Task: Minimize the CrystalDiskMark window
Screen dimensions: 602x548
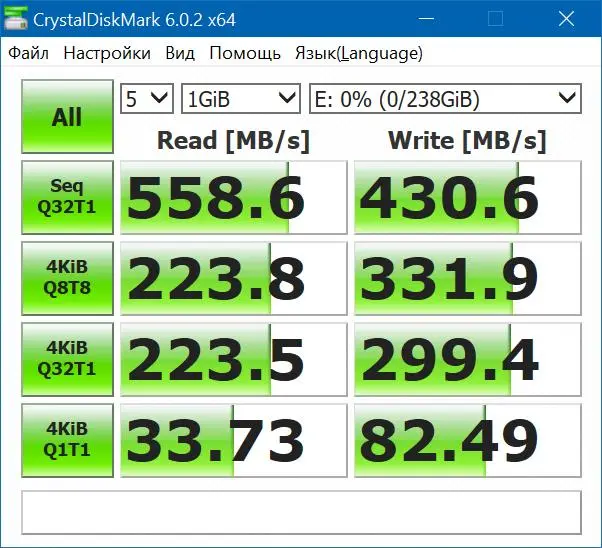Action: click(426, 18)
